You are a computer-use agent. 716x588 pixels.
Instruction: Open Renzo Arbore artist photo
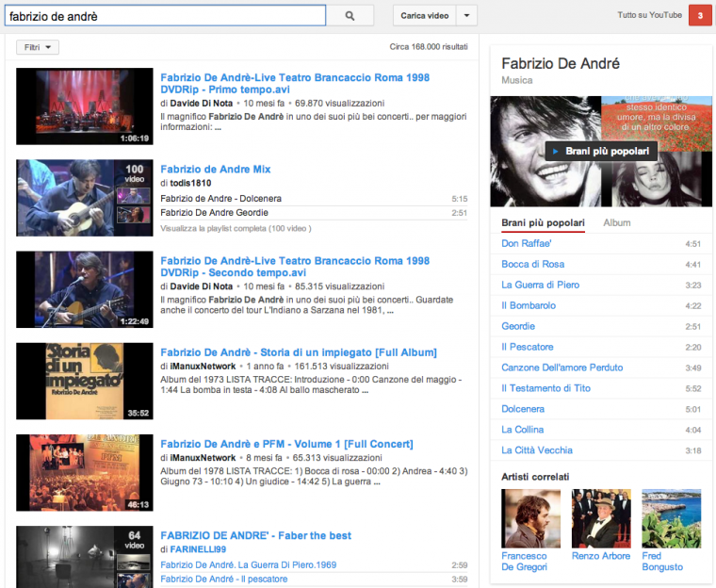point(601,518)
